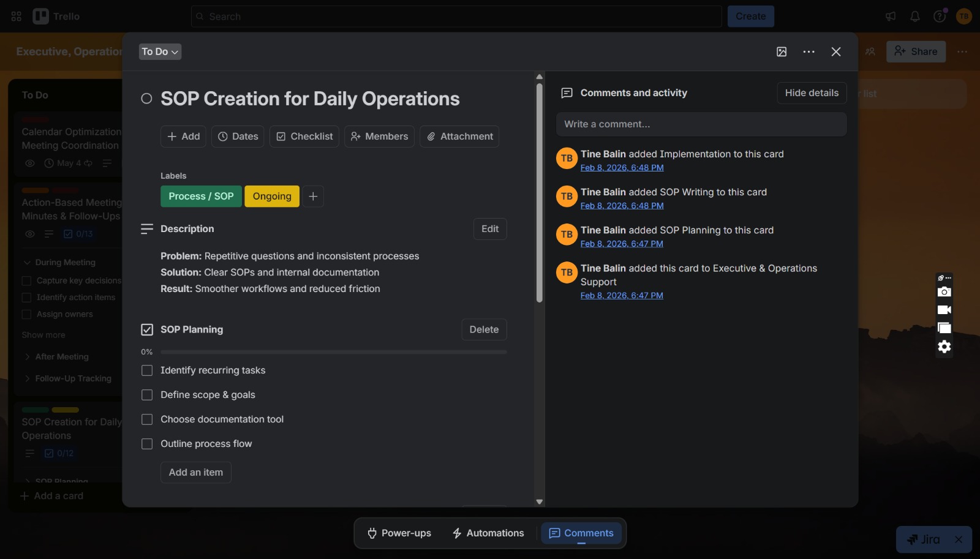Image resolution: width=980 pixels, height=559 pixels.
Task: Mark card complete using title circle
Action: (146, 99)
